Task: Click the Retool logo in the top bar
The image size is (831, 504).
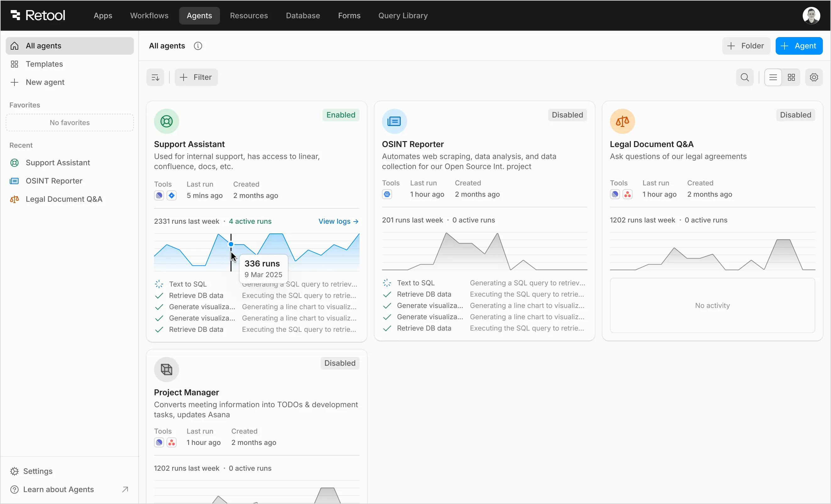Action: pos(37,15)
